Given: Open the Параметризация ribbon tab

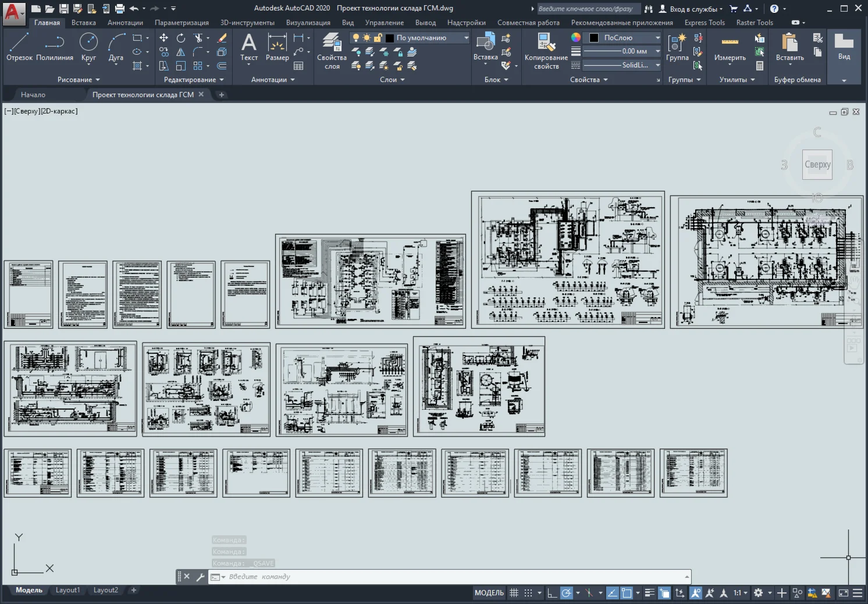Looking at the screenshot, I should coord(182,23).
